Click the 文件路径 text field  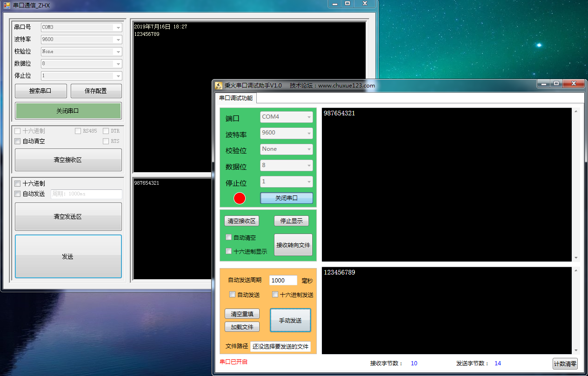281,347
